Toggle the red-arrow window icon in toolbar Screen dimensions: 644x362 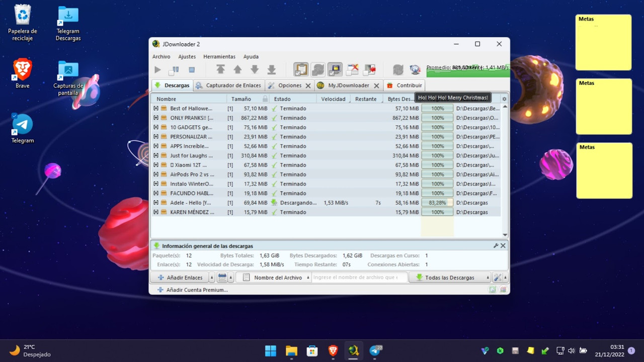pyautogui.click(x=370, y=69)
